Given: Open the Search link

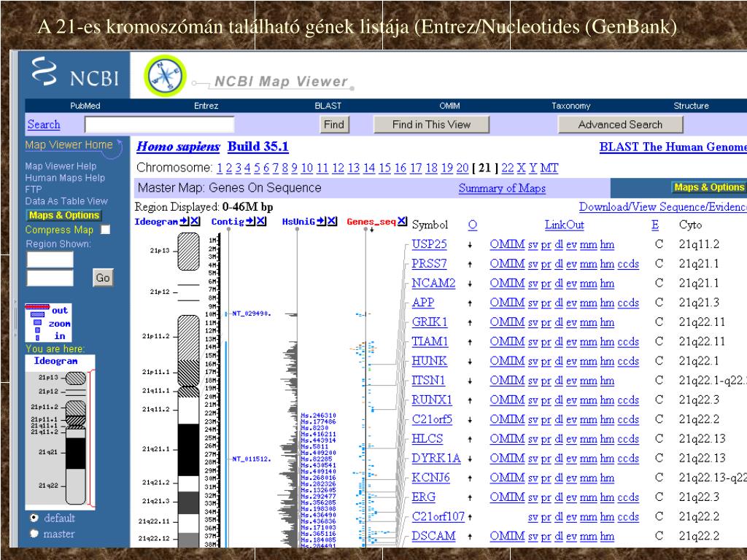Looking at the screenshot, I should [x=44, y=125].
